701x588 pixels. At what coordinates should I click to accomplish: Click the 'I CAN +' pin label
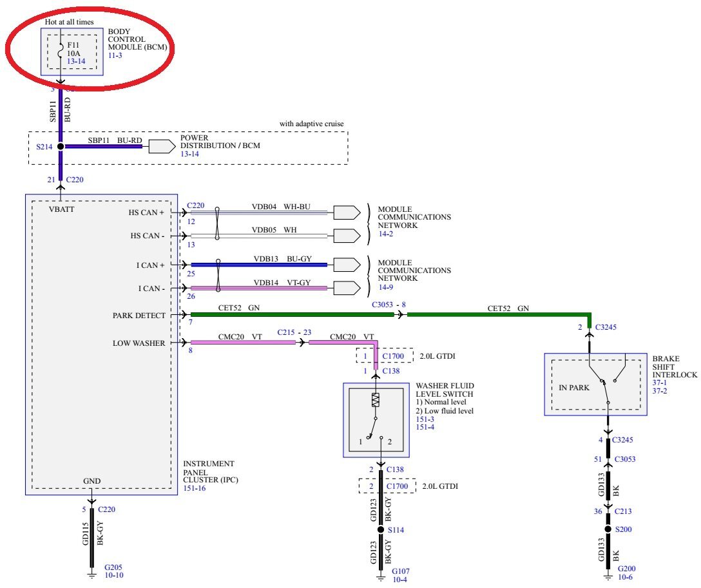(x=150, y=265)
